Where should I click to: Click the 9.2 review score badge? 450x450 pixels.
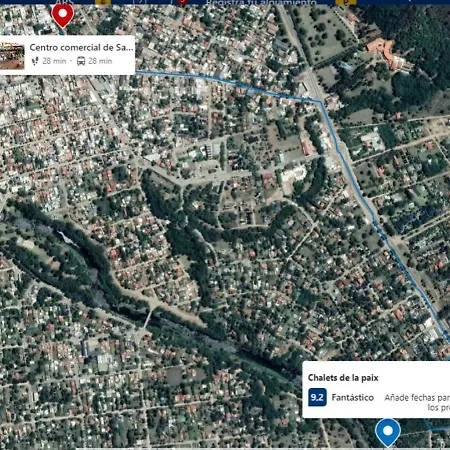[x=317, y=397]
